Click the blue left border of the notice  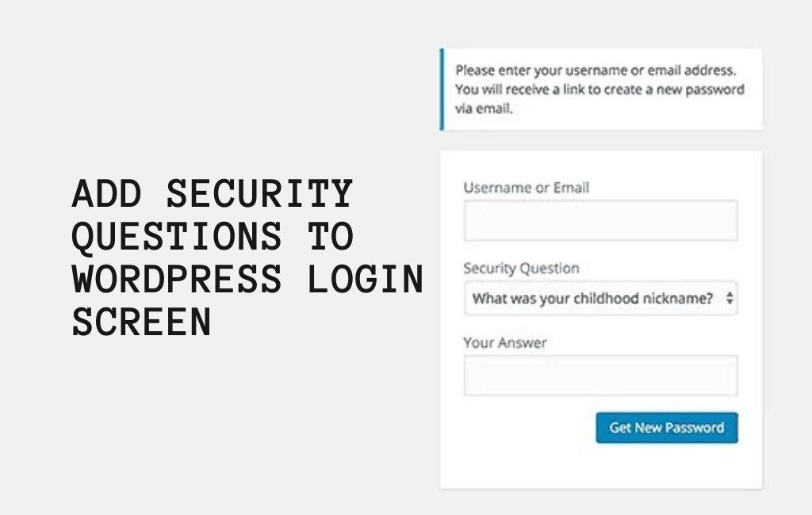tap(442, 89)
